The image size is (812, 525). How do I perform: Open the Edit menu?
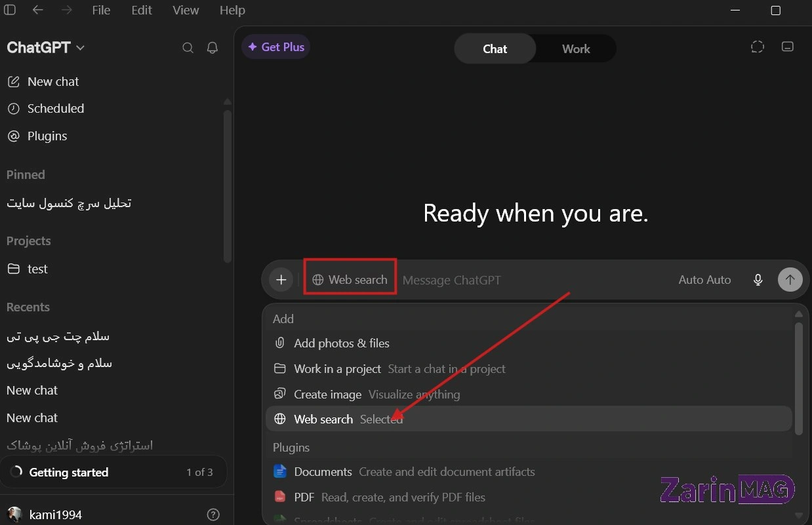pyautogui.click(x=142, y=10)
